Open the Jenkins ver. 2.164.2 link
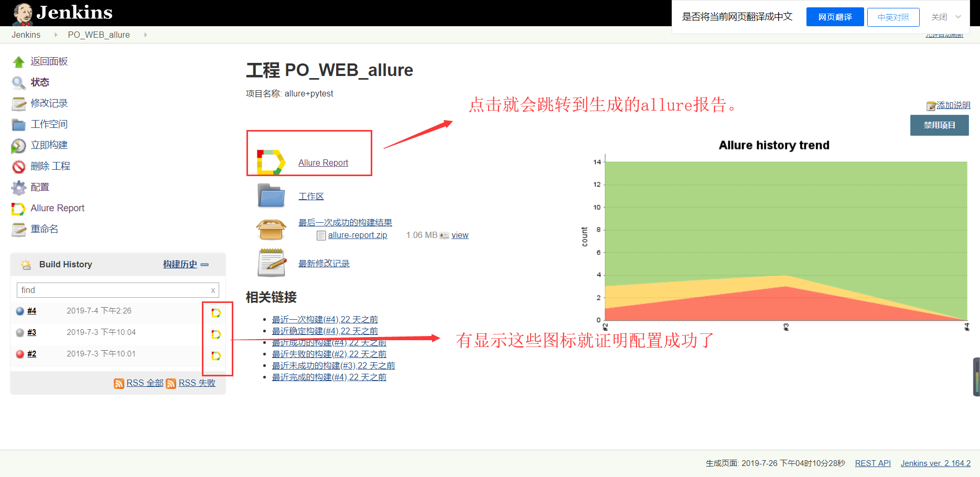This screenshot has width=980, height=477. click(935, 463)
